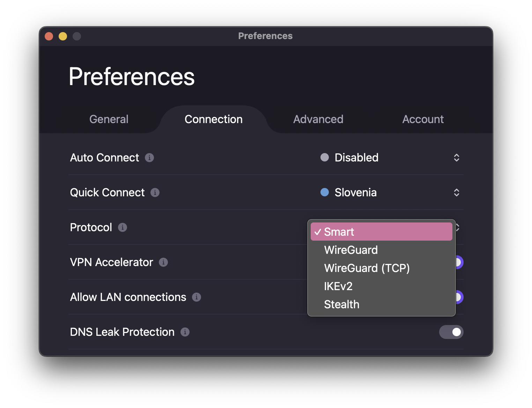Pick IKEv2 in the protocol menu

tap(338, 286)
